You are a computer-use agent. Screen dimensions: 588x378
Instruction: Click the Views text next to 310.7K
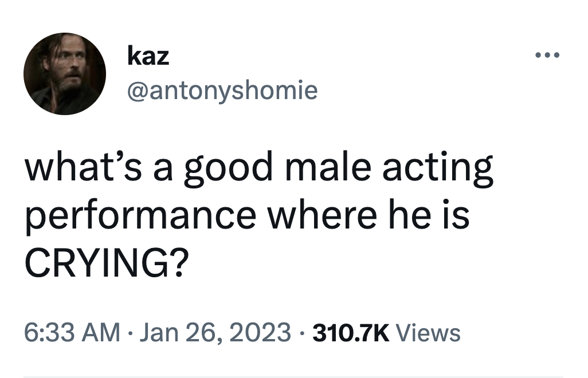tap(430, 331)
